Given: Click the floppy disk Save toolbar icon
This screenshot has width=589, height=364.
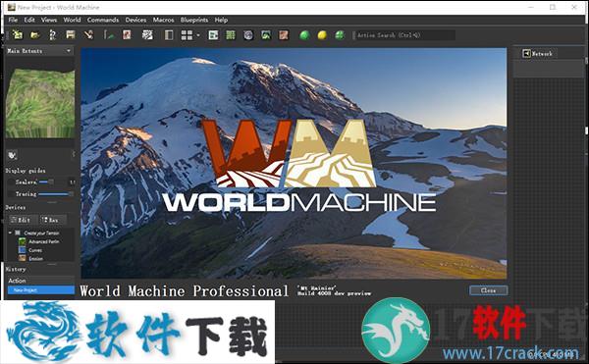Looking at the screenshot, I should pyautogui.click(x=71, y=35).
